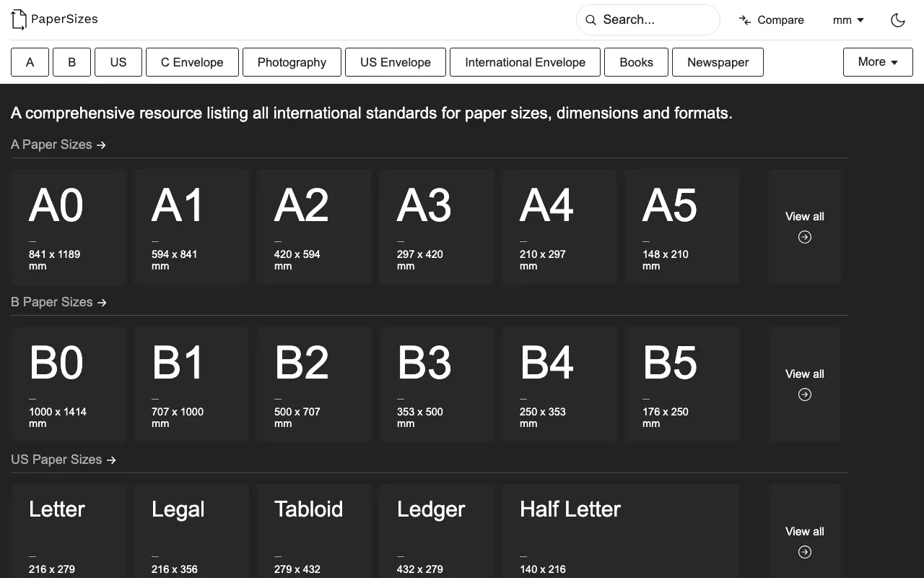This screenshot has width=924, height=578.
Task: Open the Books category
Action: (x=636, y=62)
